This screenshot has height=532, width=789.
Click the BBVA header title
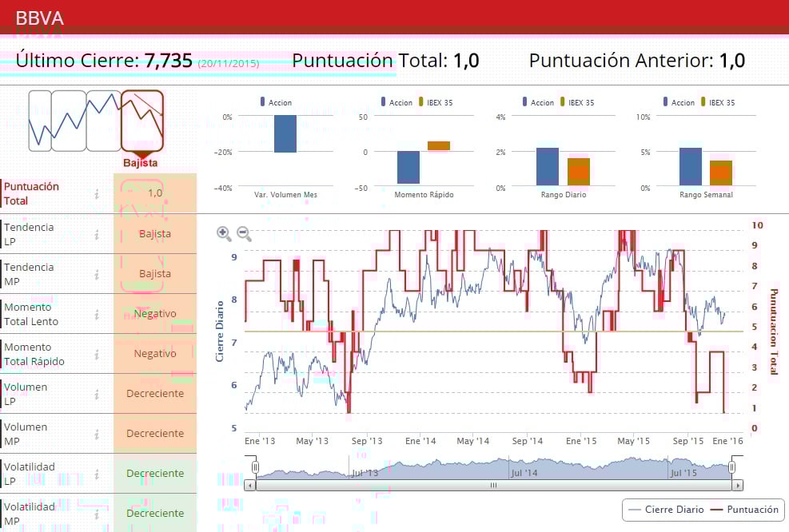(x=40, y=18)
